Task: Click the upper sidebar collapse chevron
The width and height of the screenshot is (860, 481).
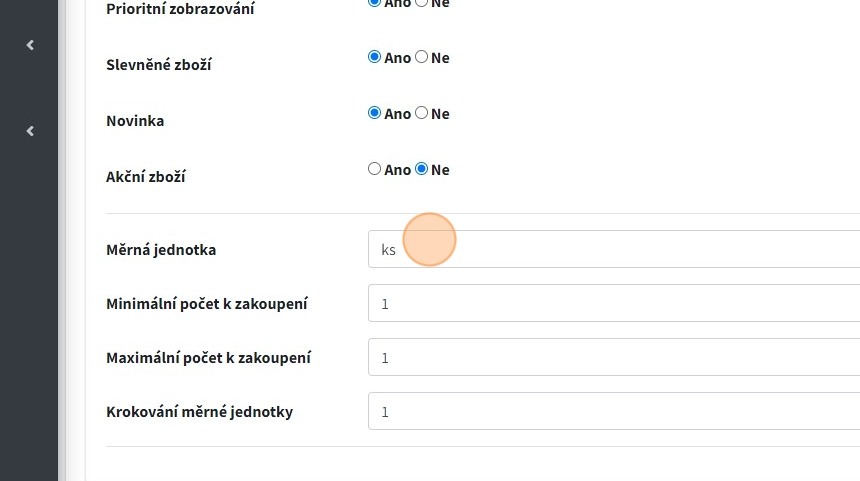Action: pos(30,45)
